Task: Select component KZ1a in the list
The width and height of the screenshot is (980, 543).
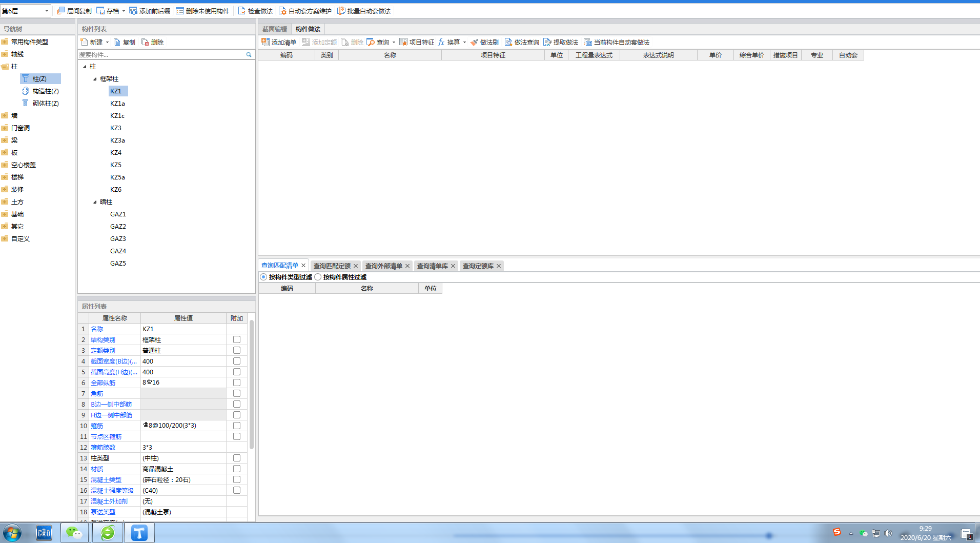Action: pyautogui.click(x=117, y=103)
